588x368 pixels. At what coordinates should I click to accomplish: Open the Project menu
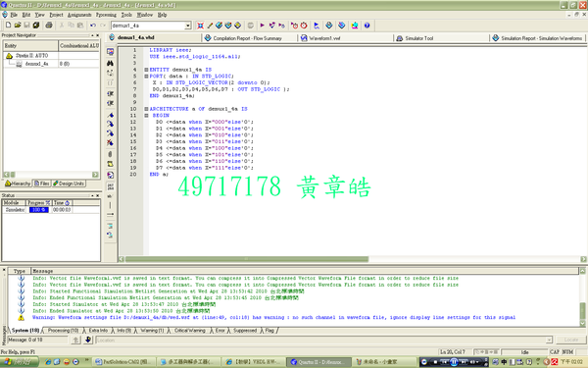(56, 15)
